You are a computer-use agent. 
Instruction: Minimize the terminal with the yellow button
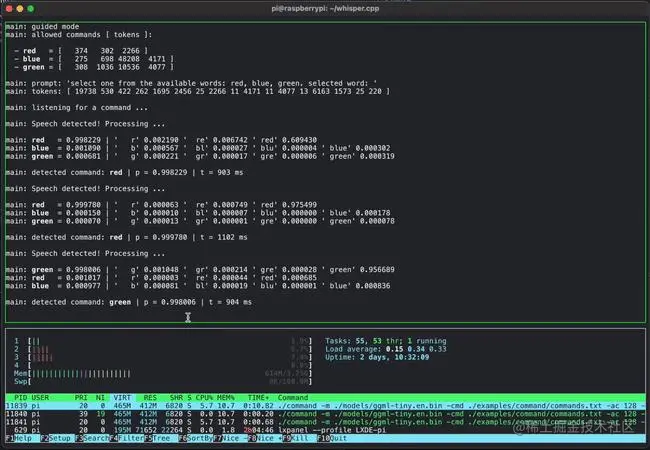tap(20, 8)
